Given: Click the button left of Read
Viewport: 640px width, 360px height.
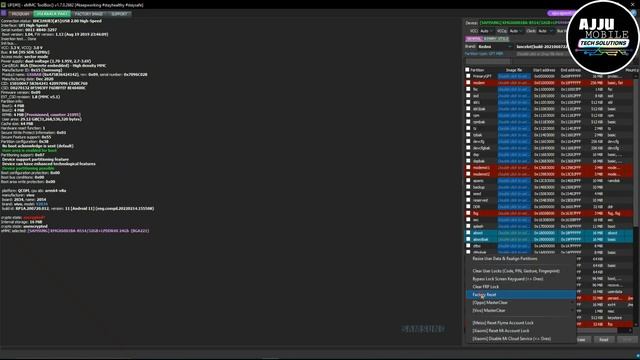Looking at the screenshot, I should [583, 340].
